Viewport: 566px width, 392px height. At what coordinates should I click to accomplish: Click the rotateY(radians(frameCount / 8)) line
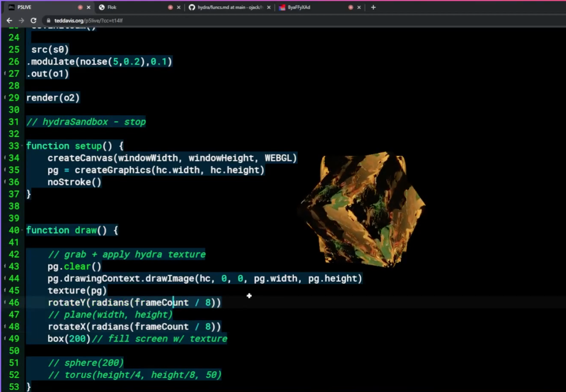(x=134, y=302)
